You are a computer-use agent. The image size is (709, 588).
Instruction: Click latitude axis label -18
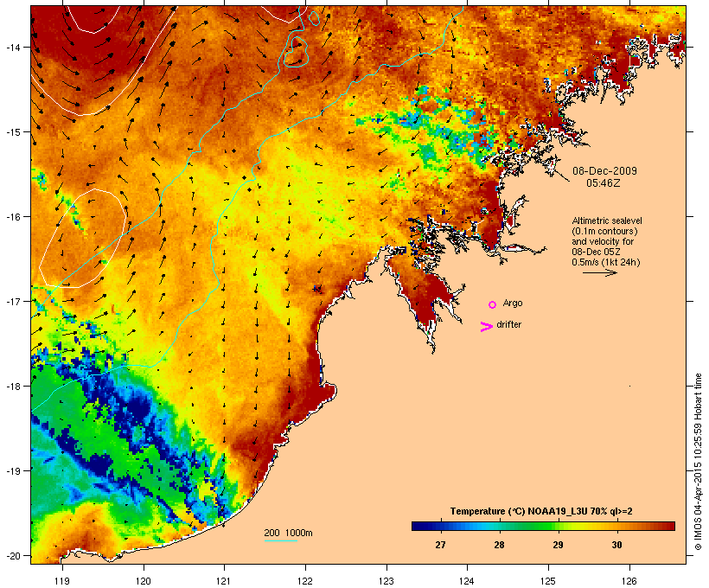click(12, 386)
